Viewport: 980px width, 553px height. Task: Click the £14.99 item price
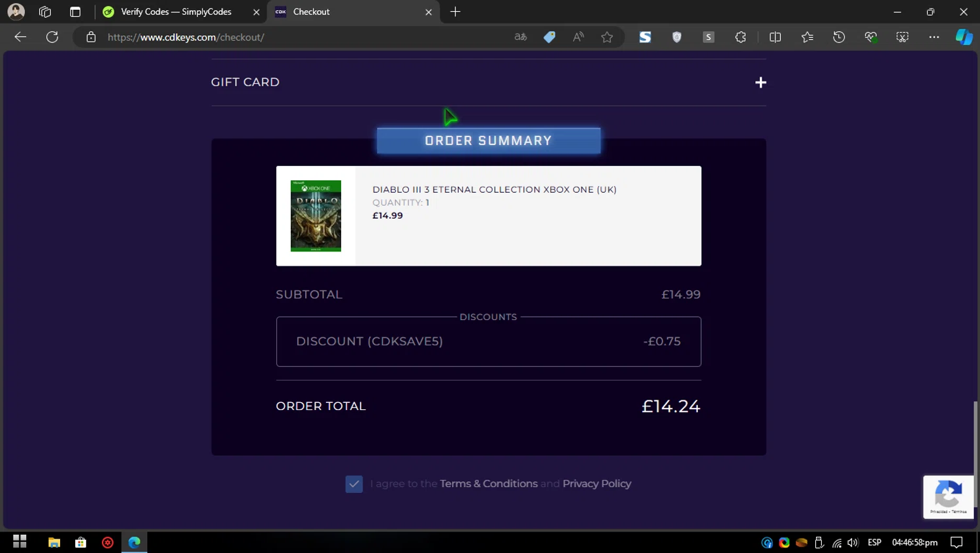387,215
